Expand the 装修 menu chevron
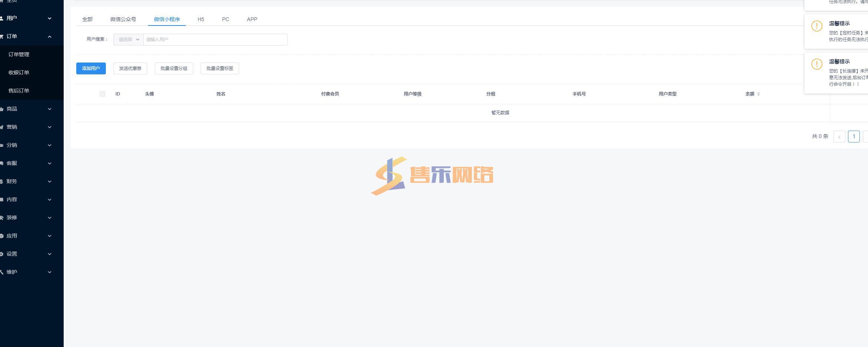The width and height of the screenshot is (868, 347). (x=50, y=218)
